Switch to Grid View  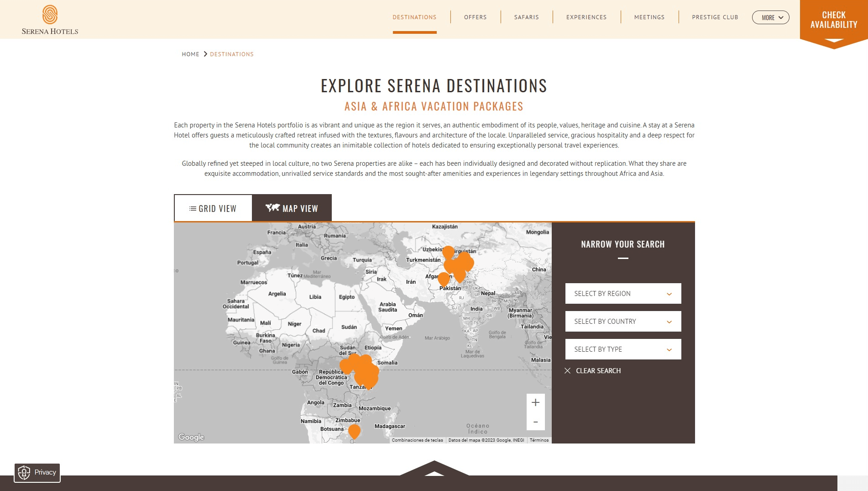[x=213, y=208]
